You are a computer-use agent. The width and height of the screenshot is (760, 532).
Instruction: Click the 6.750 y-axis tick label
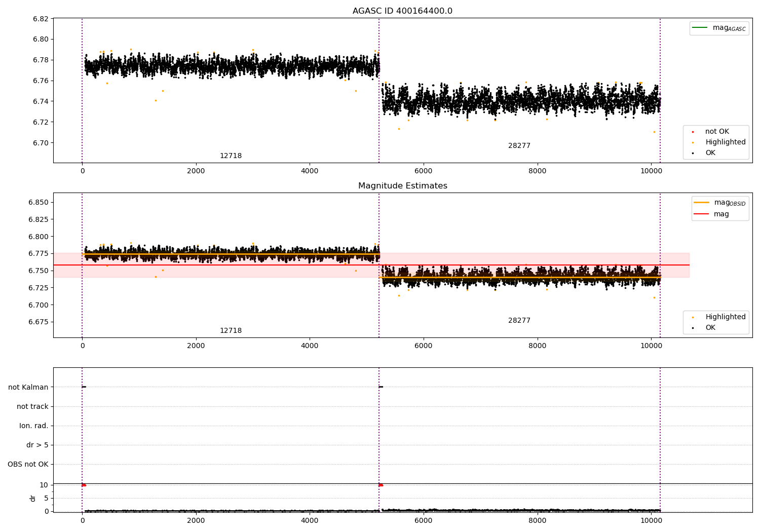pos(39,271)
